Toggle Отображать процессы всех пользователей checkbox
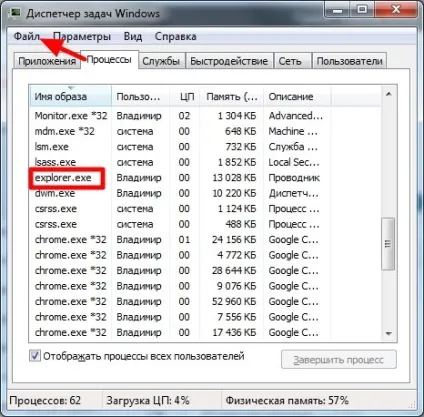Screen dimensions: 424x417 click(35, 356)
